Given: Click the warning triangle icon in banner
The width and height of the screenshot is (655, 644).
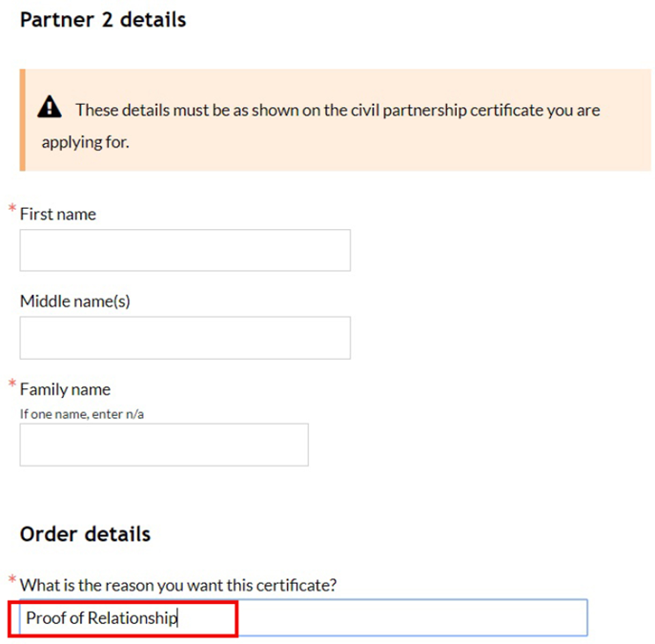Looking at the screenshot, I should (x=50, y=108).
